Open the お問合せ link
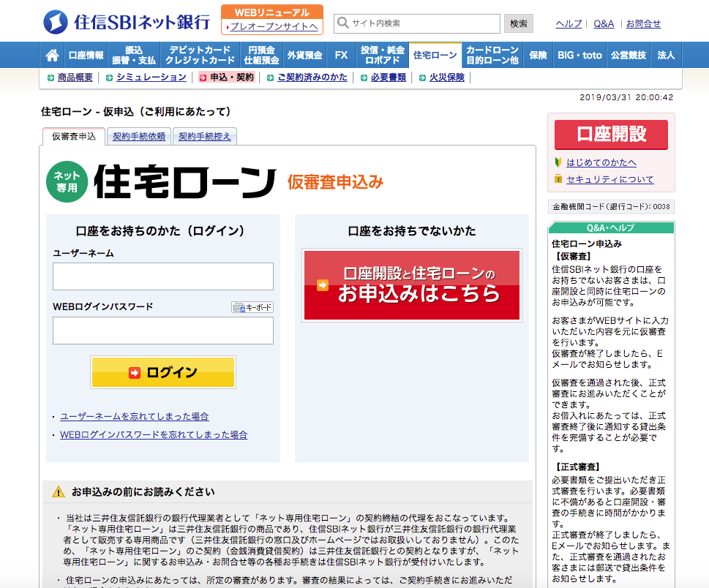This screenshot has width=709, height=588. [x=643, y=23]
